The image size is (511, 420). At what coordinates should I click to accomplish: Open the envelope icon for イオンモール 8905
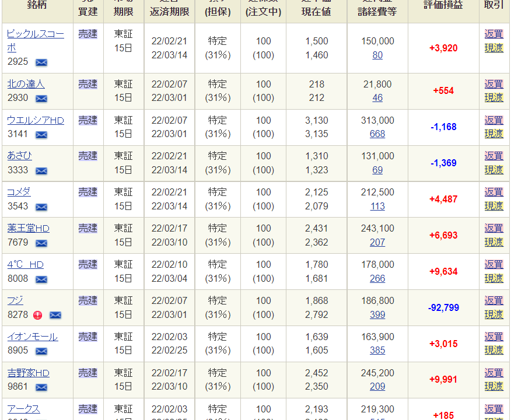pos(41,351)
